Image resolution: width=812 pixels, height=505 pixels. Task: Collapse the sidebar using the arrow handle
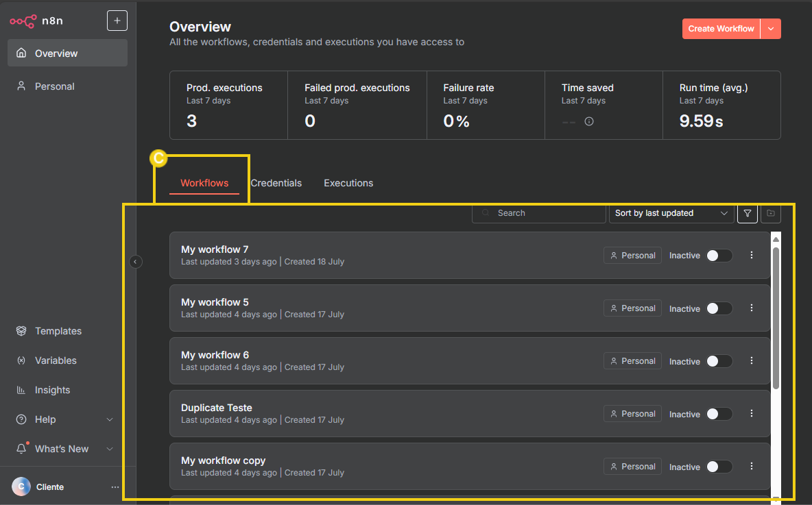(x=135, y=262)
